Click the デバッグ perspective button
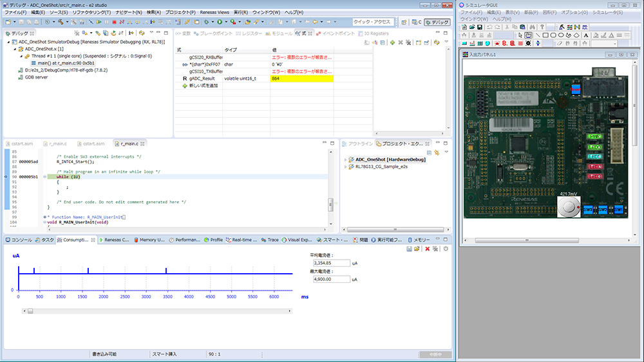644x362 pixels. pyautogui.click(x=437, y=22)
